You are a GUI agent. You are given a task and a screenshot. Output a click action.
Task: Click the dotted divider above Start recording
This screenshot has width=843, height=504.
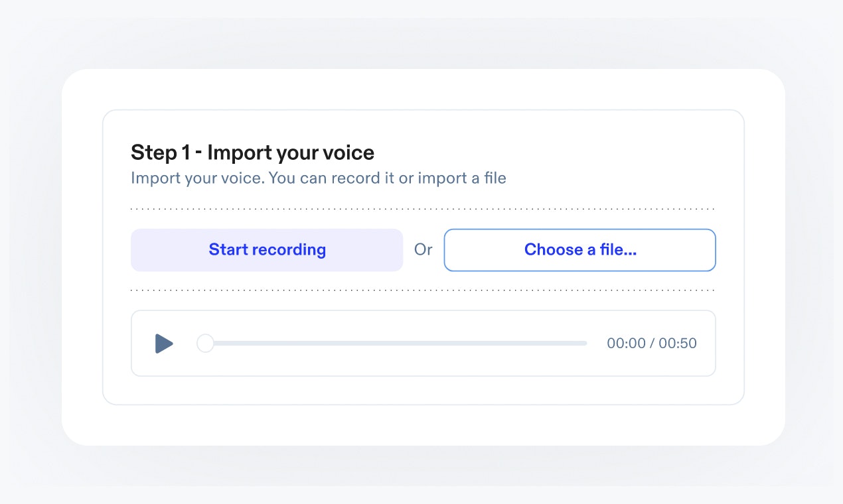click(423, 209)
